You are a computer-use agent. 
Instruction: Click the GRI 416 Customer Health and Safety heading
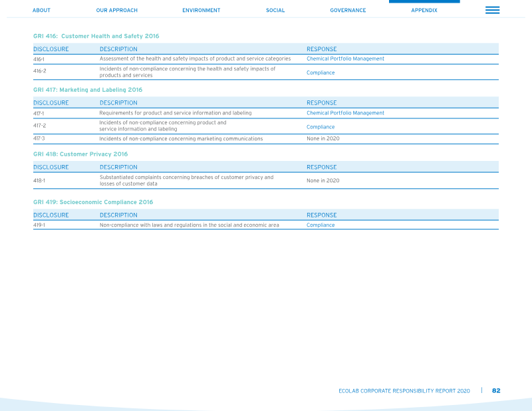pos(96,36)
